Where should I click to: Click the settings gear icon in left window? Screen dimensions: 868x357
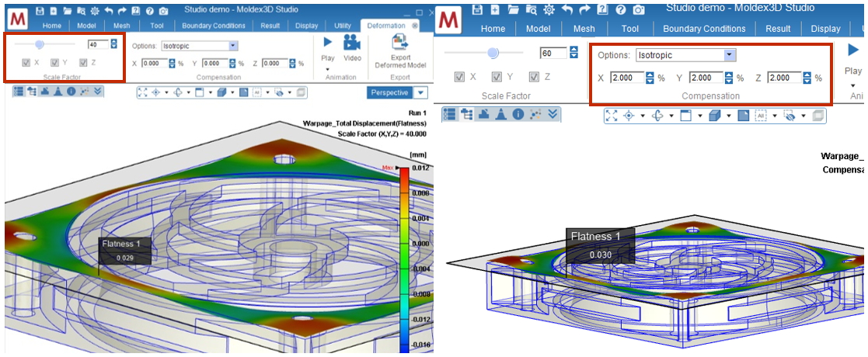[95, 11]
